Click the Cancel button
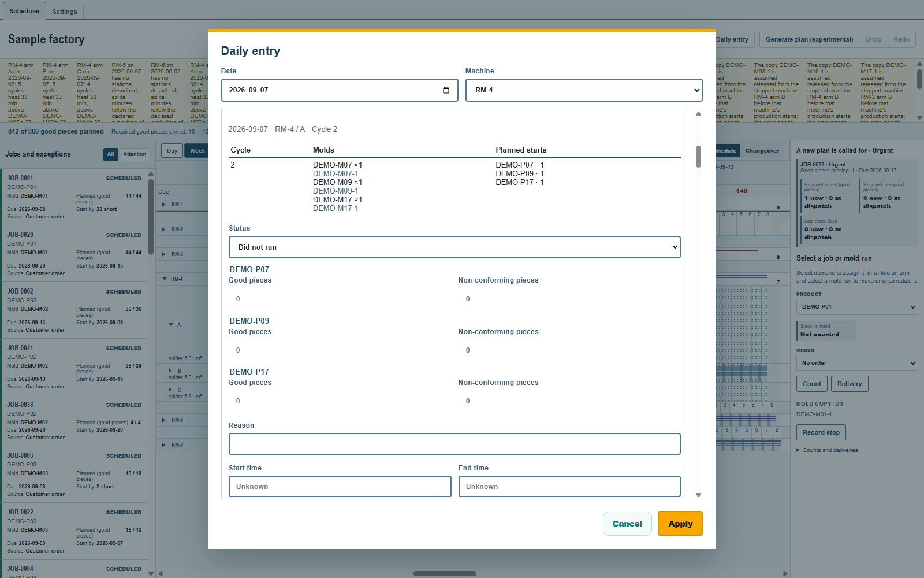The image size is (924, 578). coord(627,524)
